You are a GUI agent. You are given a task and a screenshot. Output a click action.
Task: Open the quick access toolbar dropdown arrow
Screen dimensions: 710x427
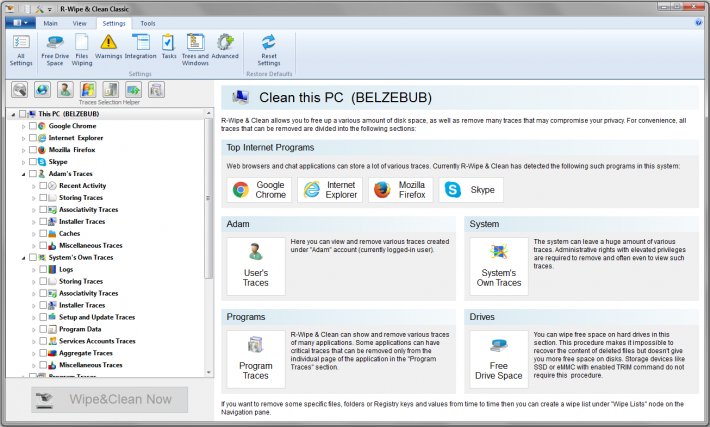tap(49, 9)
